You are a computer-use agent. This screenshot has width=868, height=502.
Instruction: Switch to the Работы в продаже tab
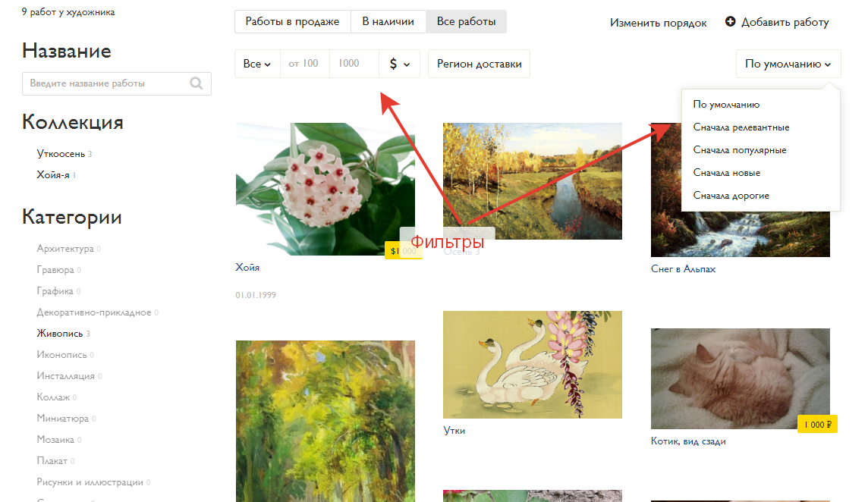(292, 22)
